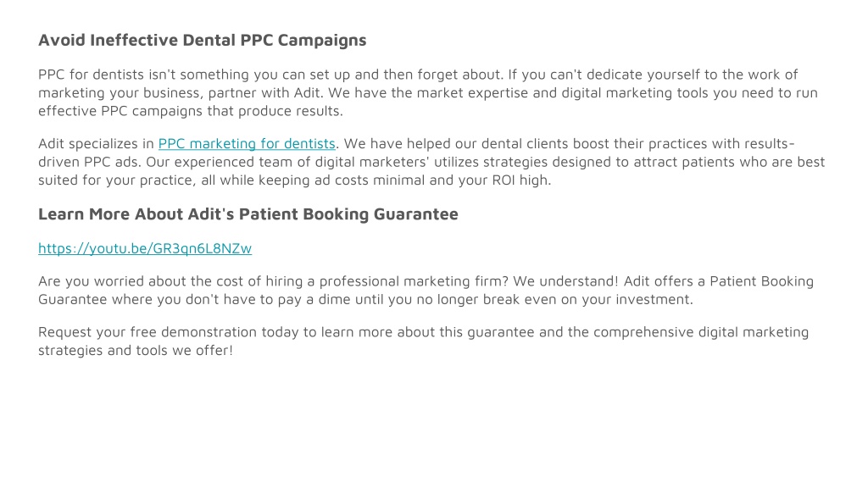Click the word ROI in second paragraph

tap(504, 180)
